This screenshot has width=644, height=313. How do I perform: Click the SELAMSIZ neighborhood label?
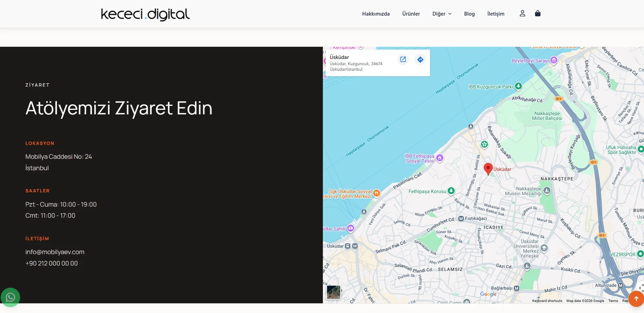tap(450, 269)
